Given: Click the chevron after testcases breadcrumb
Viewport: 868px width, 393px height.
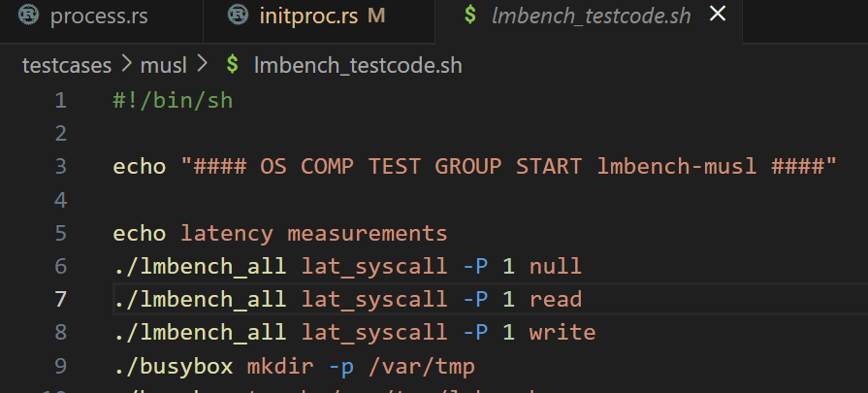Looking at the screenshot, I should coord(128,66).
